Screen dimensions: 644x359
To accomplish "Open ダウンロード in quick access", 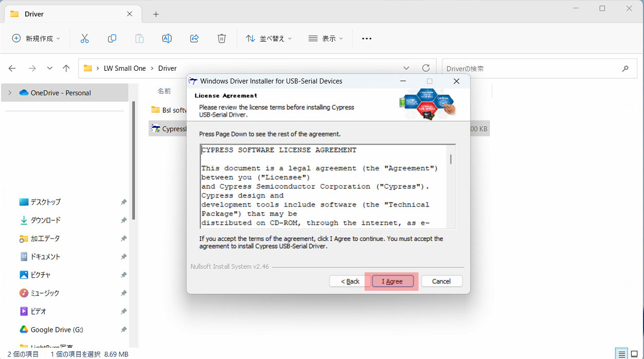I will (45, 220).
